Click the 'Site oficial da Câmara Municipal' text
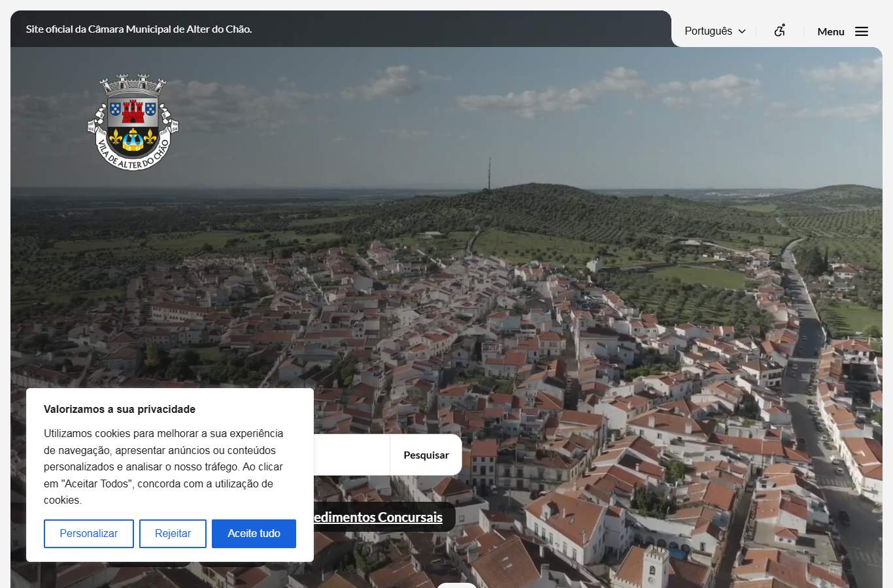Image resolution: width=893 pixels, height=588 pixels. pyautogui.click(x=139, y=29)
